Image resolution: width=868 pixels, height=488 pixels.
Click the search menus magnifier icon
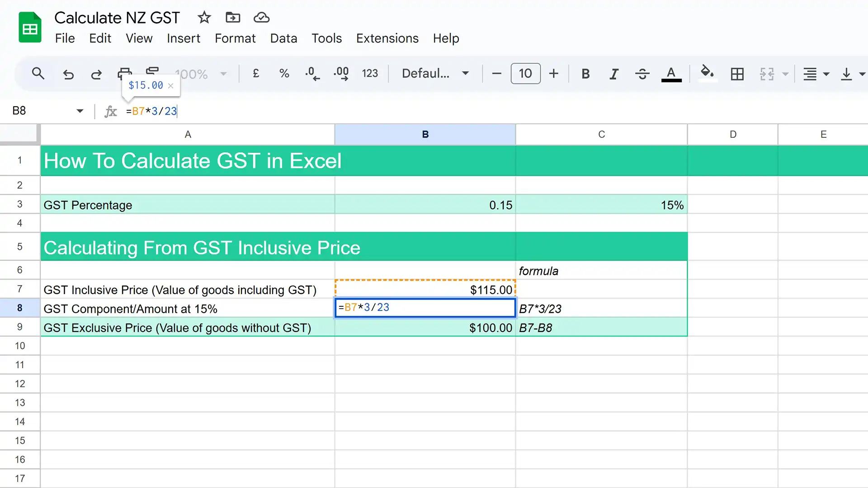coord(38,73)
